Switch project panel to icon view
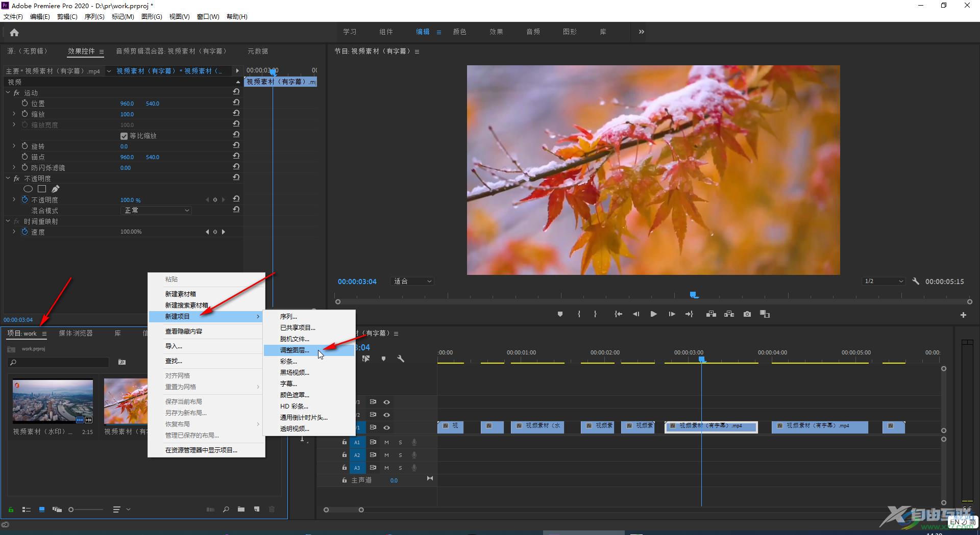Viewport: 980px width, 535px height. 42,509
